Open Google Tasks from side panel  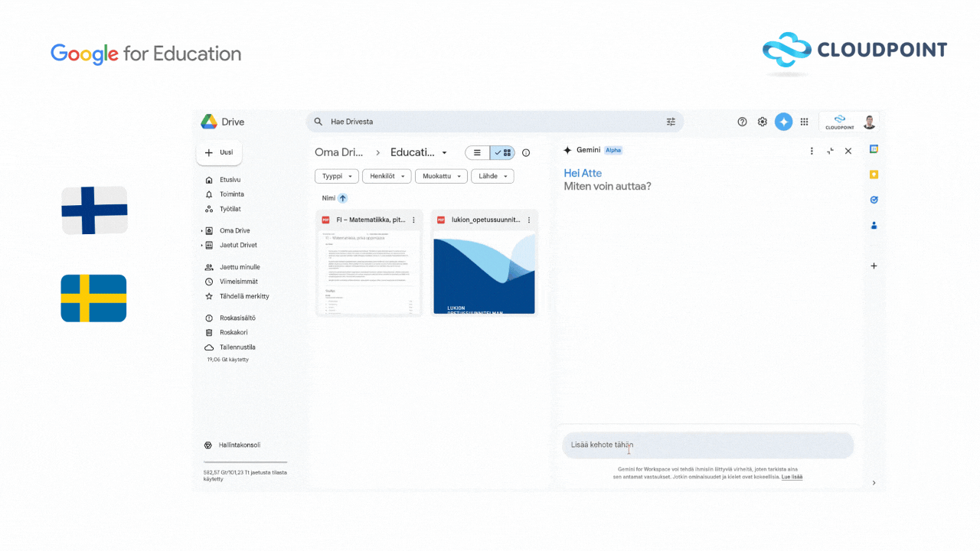click(874, 200)
